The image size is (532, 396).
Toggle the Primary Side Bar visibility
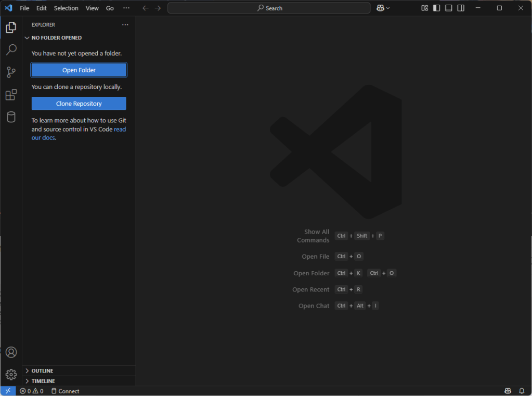pyautogui.click(x=436, y=8)
